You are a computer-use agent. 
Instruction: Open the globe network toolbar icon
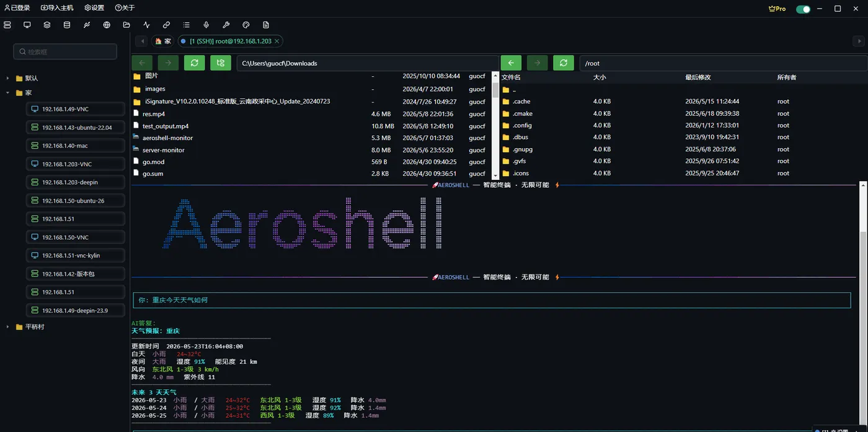coord(107,25)
